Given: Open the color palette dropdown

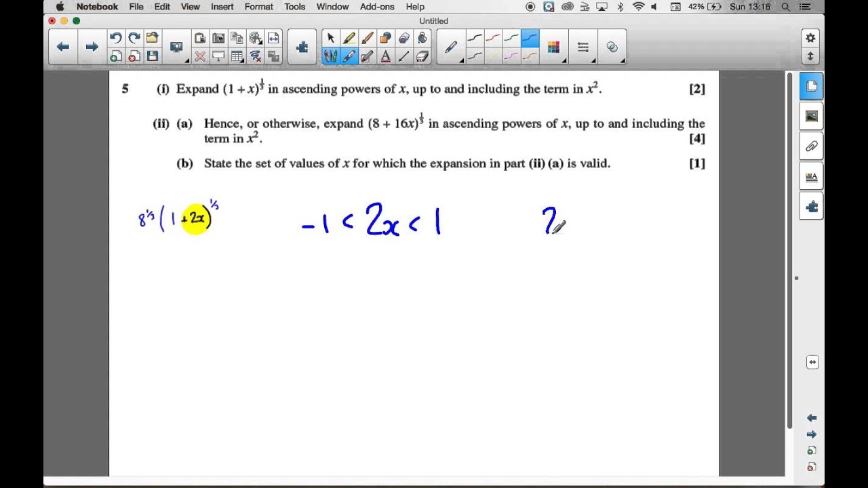Looking at the screenshot, I should click(x=554, y=47).
